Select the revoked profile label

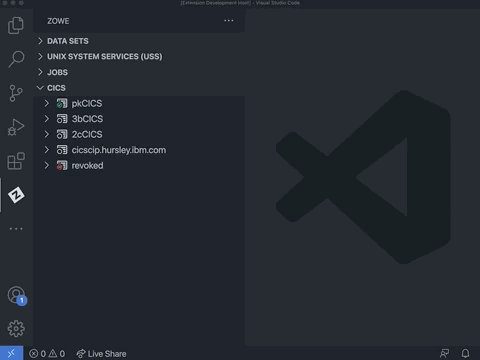[x=87, y=166]
